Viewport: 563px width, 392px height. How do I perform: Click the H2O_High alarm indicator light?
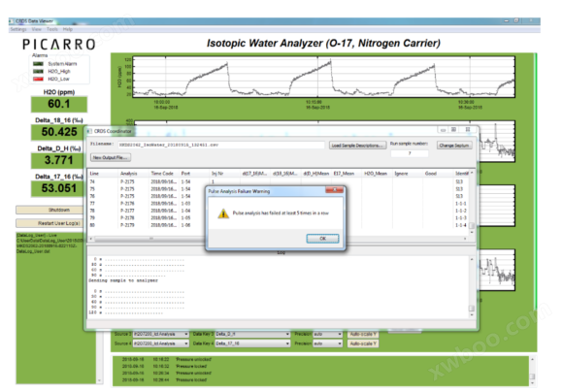click(x=38, y=72)
